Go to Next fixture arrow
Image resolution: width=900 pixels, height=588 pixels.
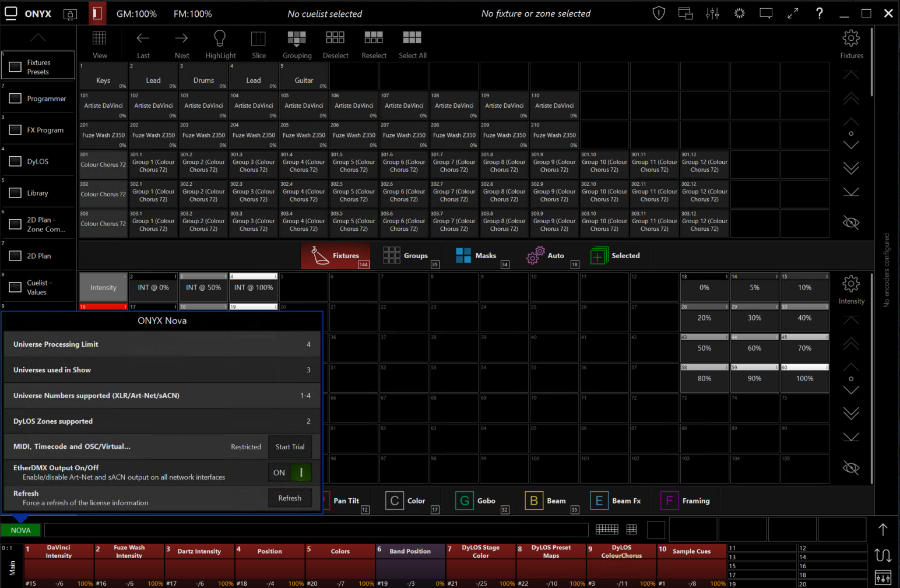[181, 38]
